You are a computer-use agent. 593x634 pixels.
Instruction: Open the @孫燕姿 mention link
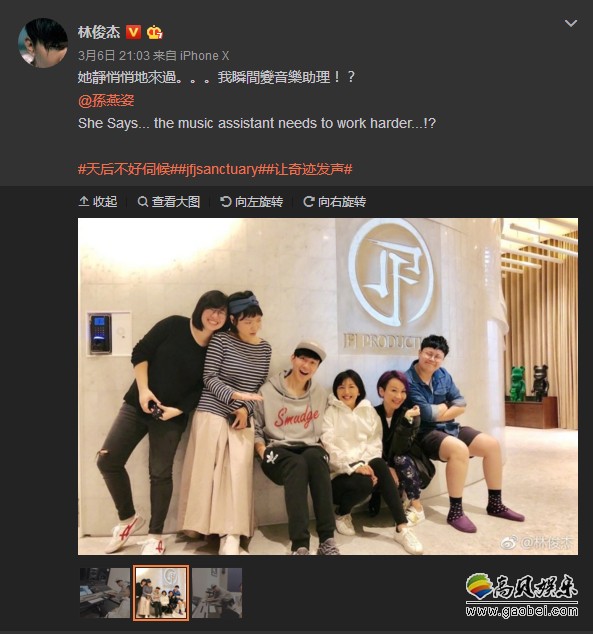point(106,100)
